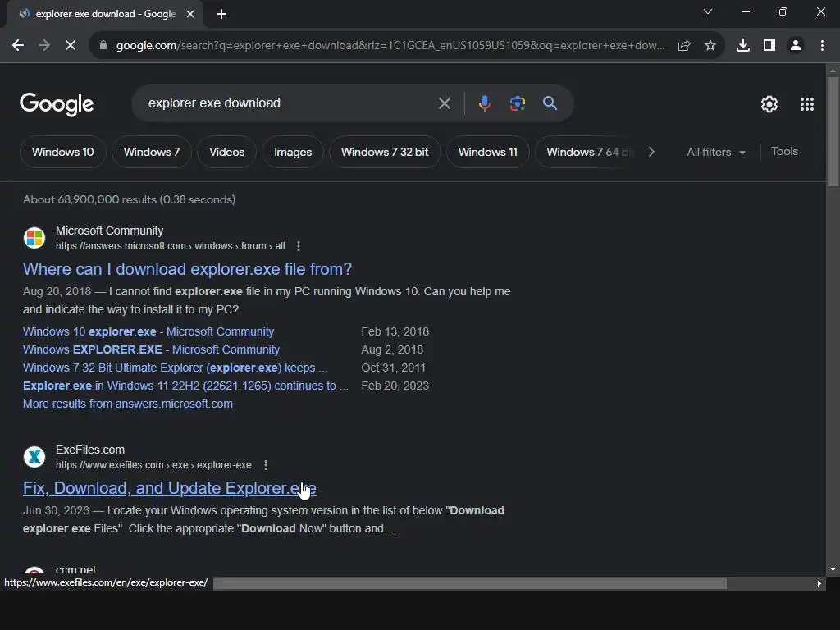This screenshot has height=630, width=840.
Task: Go to Google homepage via logo
Action: coord(57,104)
